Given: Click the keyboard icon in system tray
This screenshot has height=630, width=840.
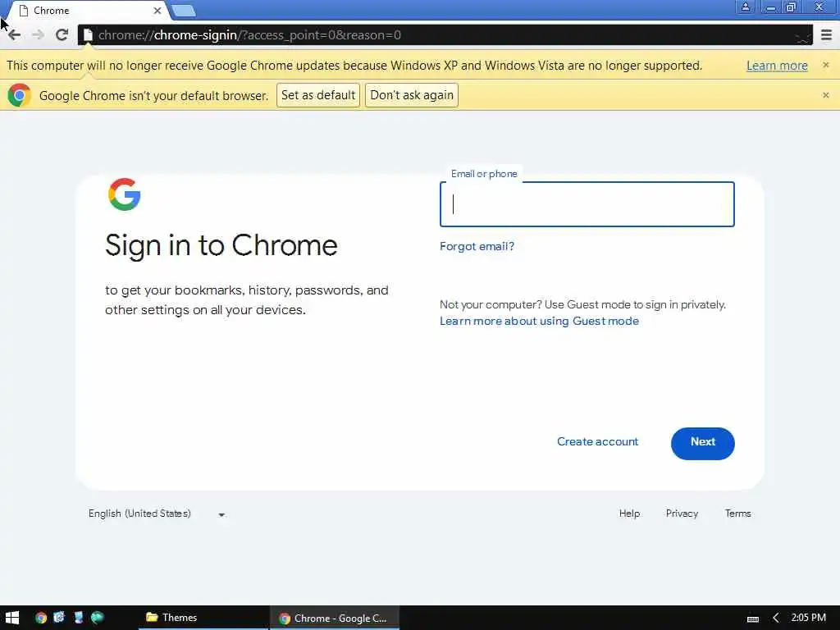Looking at the screenshot, I should 753,619.
